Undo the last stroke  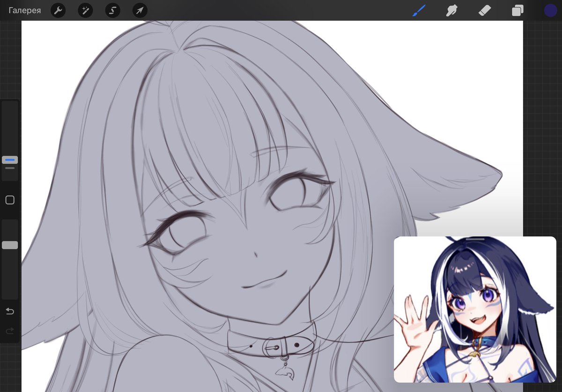[x=10, y=312]
